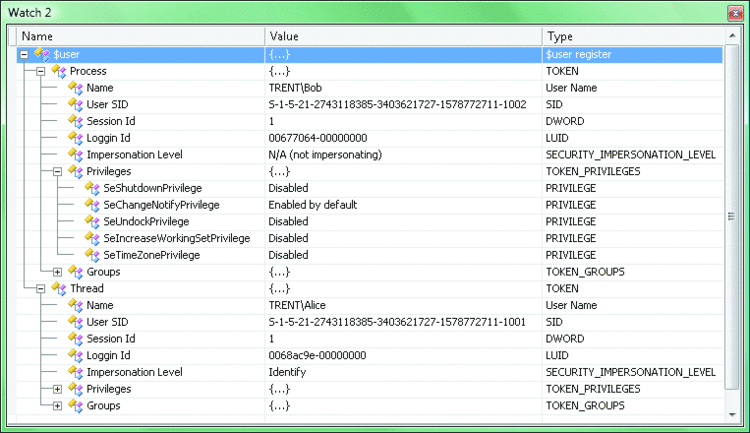The width and height of the screenshot is (750, 433).
Task: Click icon beside Name TRENT\Alice
Action: click(x=76, y=305)
